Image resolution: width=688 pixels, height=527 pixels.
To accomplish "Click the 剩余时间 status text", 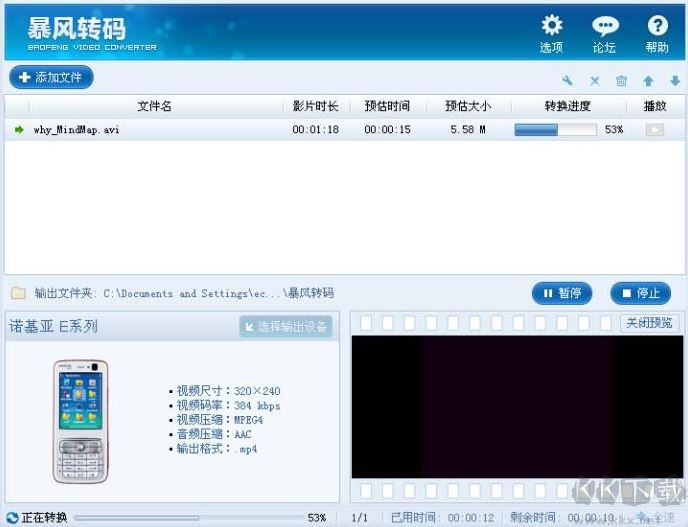I will click(562, 518).
